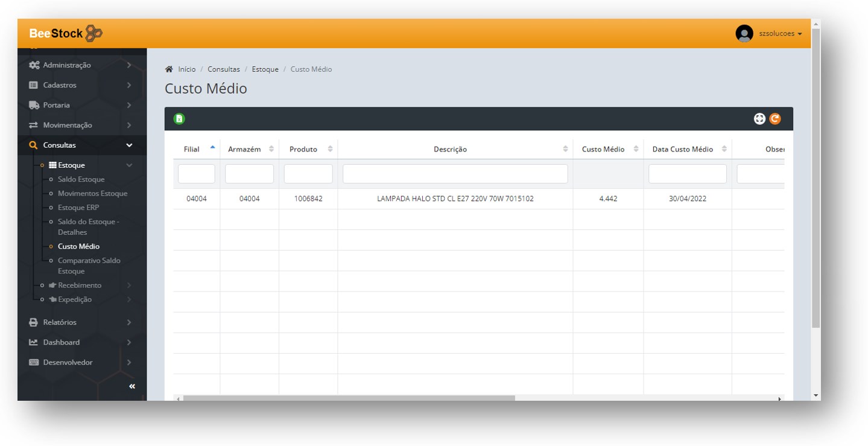Viewport: 868px width, 446px height.
Task: Click the Consultas breadcrumb link
Action: point(223,69)
